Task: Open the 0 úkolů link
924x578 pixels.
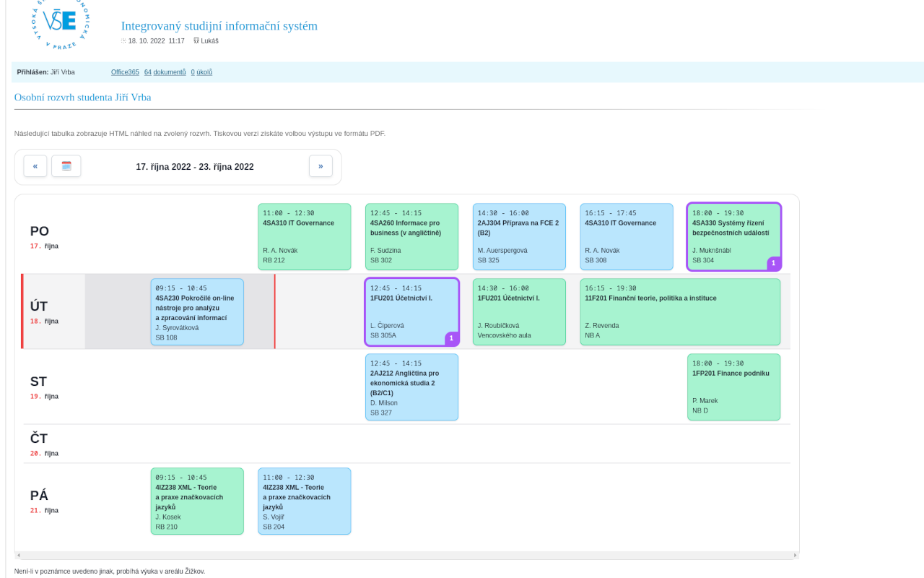Action: click(x=201, y=72)
